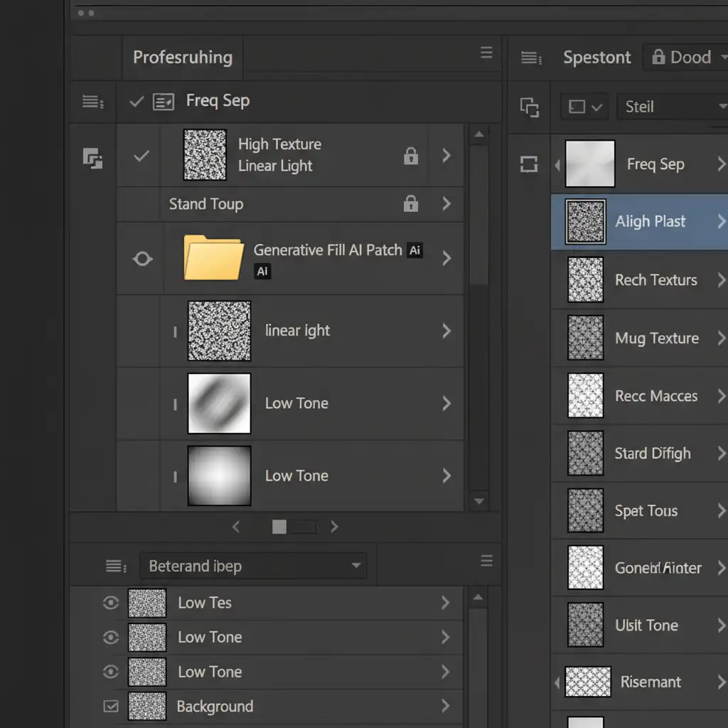Image resolution: width=728 pixels, height=728 pixels.
Task: Click the AI badge beside Generative Fill
Action: 415,250
